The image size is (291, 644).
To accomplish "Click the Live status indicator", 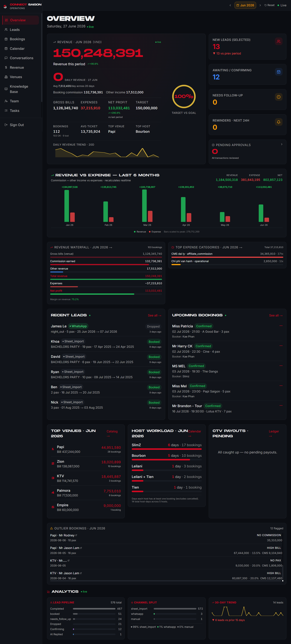I will tap(282, 5).
